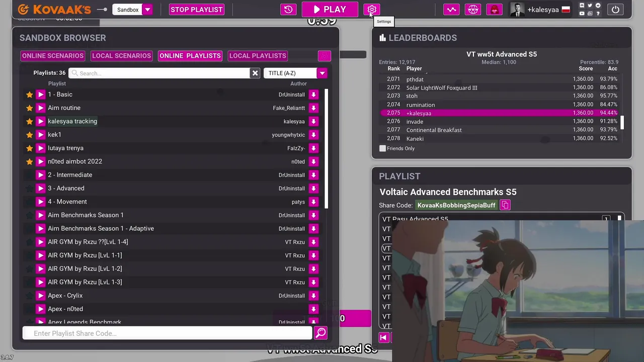
Task: Open the Reddit icon
Action: [598, 6]
